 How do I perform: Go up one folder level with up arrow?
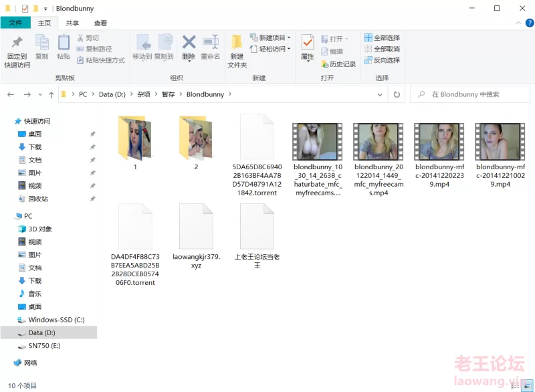[x=51, y=94]
